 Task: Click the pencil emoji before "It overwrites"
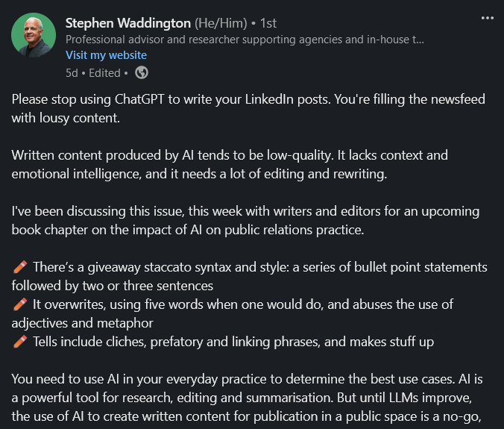[x=20, y=304]
